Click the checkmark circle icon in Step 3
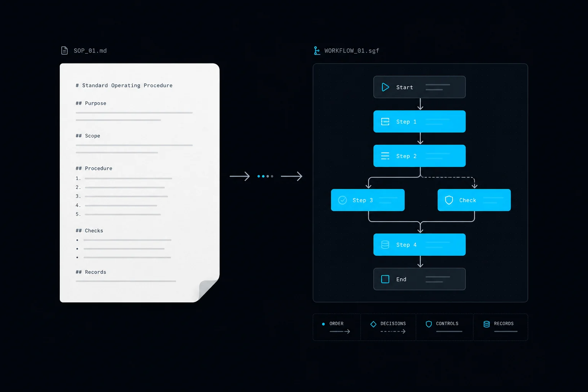The width and height of the screenshot is (588, 392). [x=343, y=200]
